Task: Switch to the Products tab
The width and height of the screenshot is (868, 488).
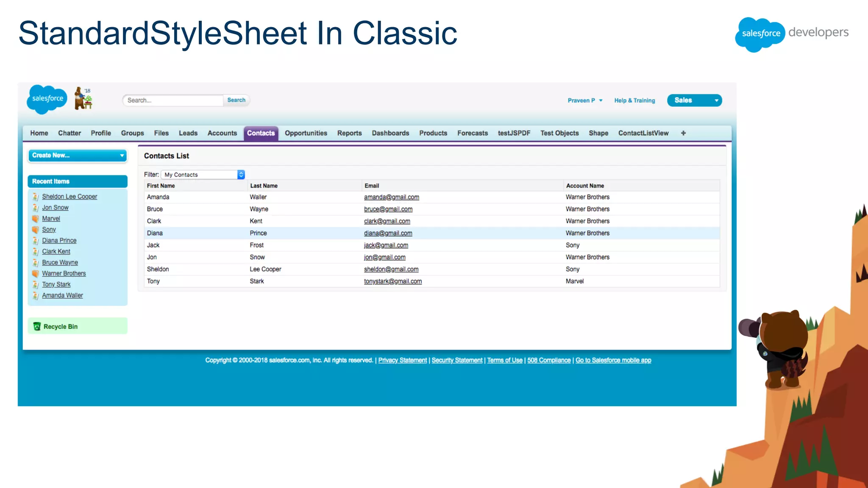Action: (433, 133)
